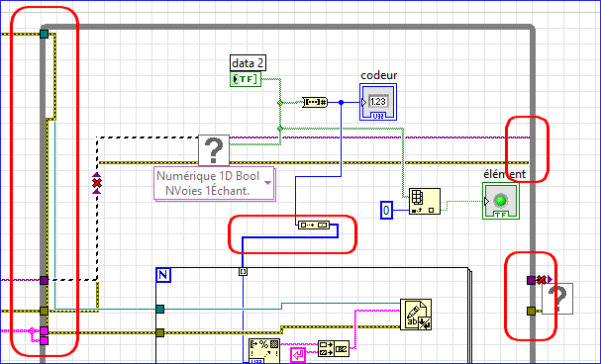The width and height of the screenshot is (601, 364).
Task: Click the For Loop N count terminal
Action: click(x=163, y=275)
